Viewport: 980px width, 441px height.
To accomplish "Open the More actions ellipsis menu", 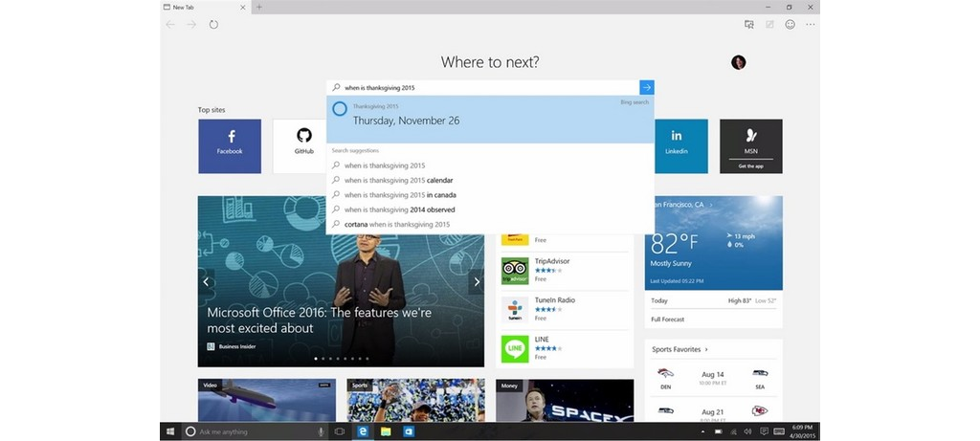I will coord(810,24).
